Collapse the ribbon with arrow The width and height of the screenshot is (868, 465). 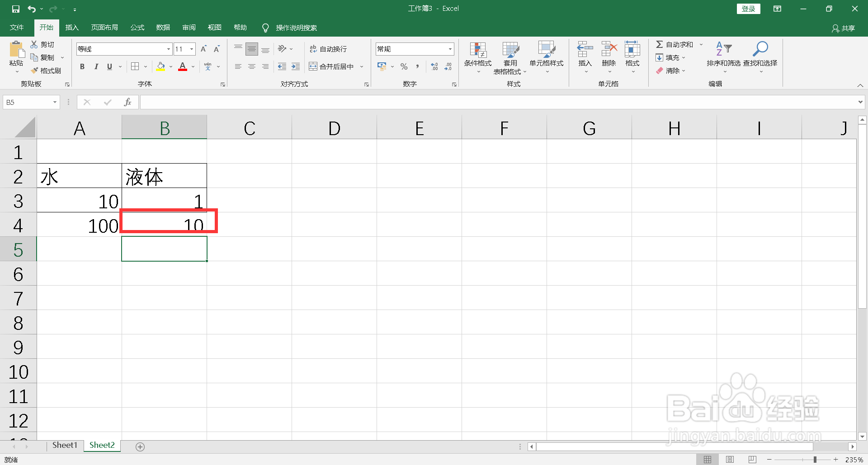(x=860, y=85)
